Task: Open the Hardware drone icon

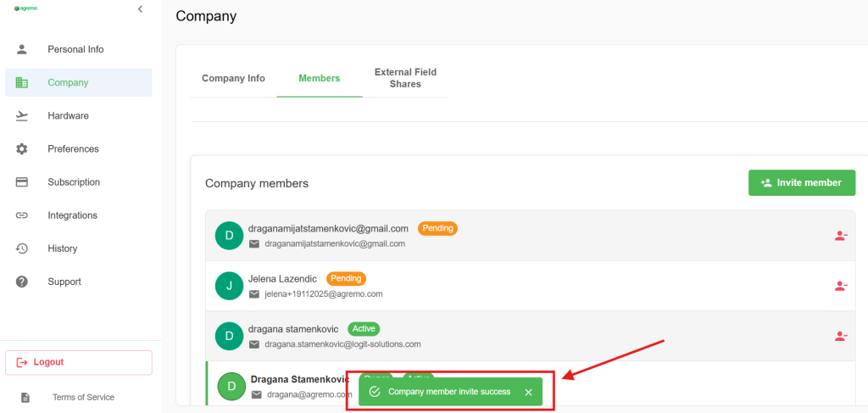Action: pyautogui.click(x=22, y=116)
